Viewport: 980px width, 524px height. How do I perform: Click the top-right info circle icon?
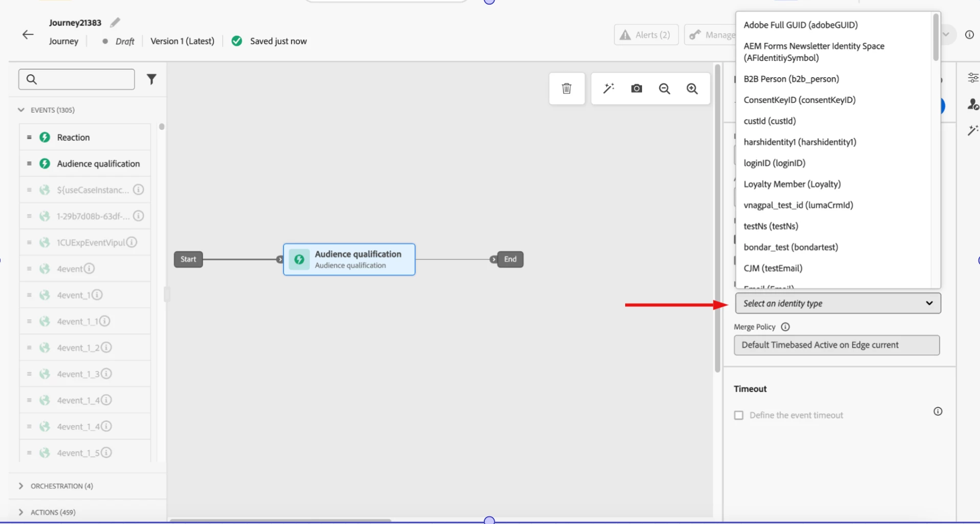click(x=969, y=35)
